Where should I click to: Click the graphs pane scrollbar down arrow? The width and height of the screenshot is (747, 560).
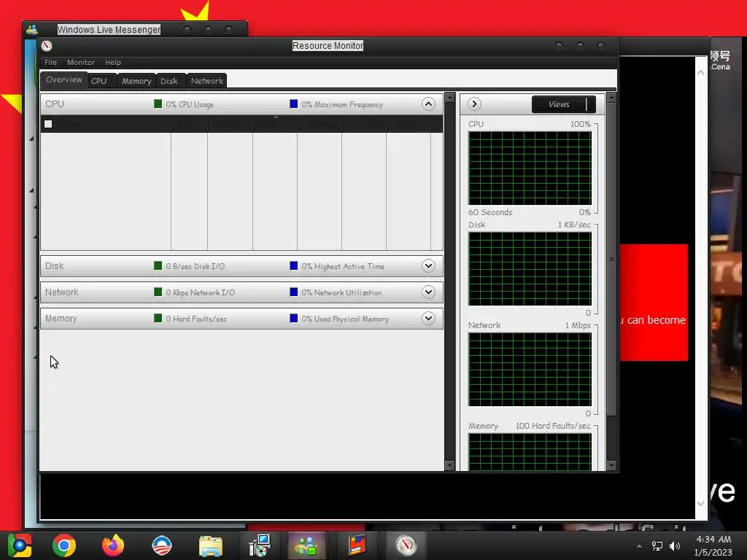click(612, 465)
